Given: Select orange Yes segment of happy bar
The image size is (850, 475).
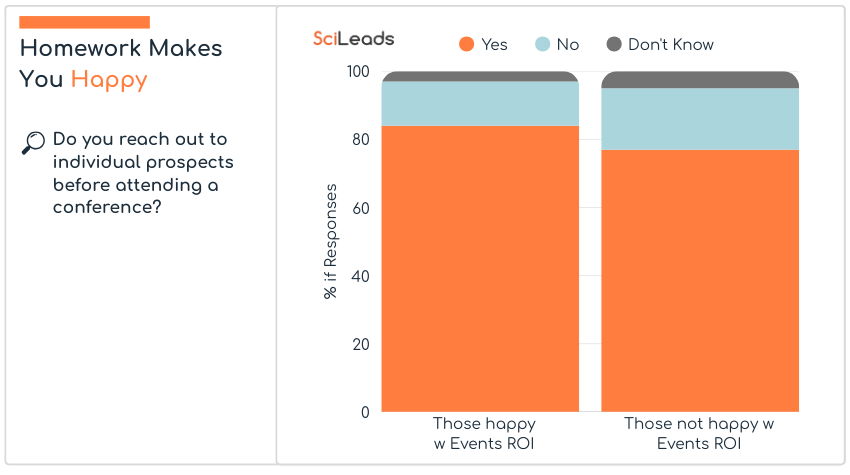Looking at the screenshot, I should click(x=480, y=268).
